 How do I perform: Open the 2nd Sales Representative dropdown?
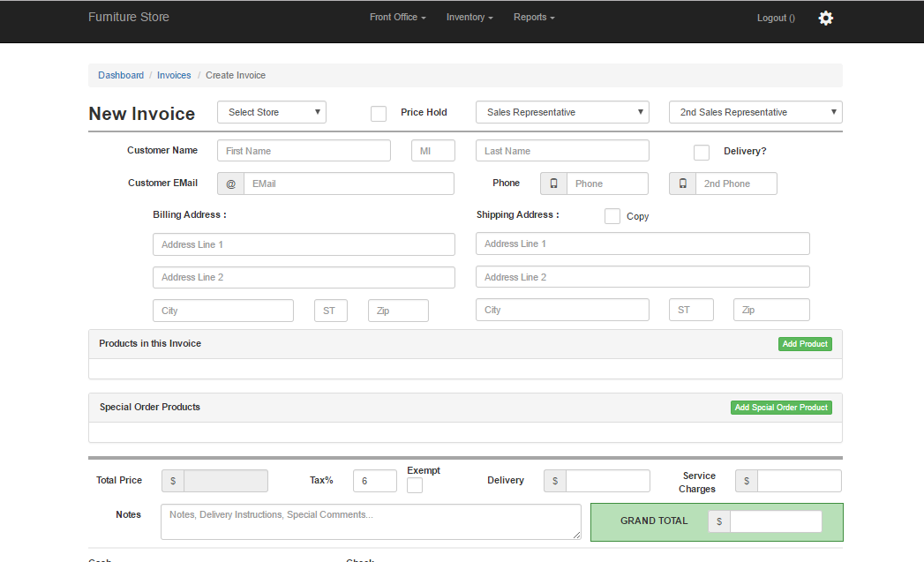[755, 112]
